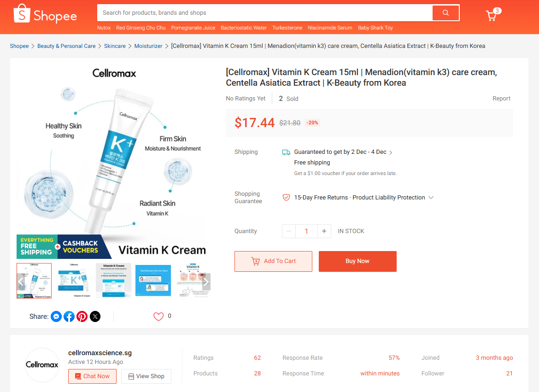Screen dimensions: 539x392
Task: Expand Shopping Guarantee details chevron
Action: click(431, 198)
